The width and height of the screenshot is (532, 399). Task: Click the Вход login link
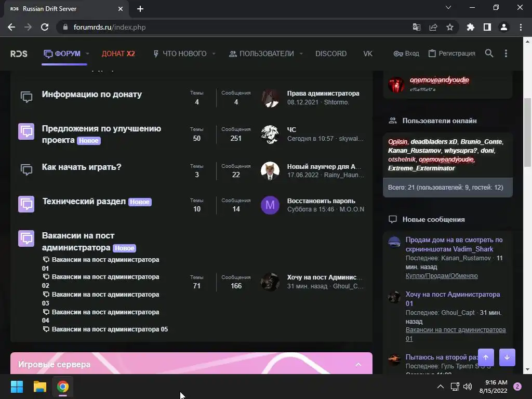click(406, 54)
